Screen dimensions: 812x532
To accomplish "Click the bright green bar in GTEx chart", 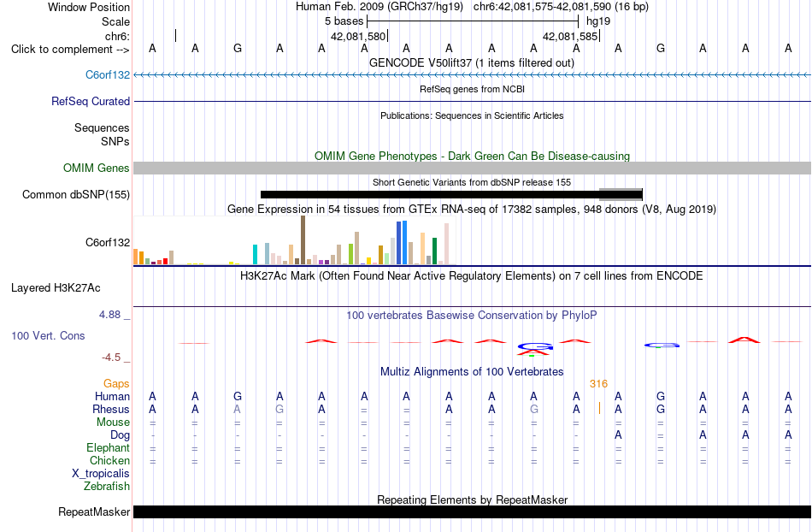I will [x=350, y=254].
